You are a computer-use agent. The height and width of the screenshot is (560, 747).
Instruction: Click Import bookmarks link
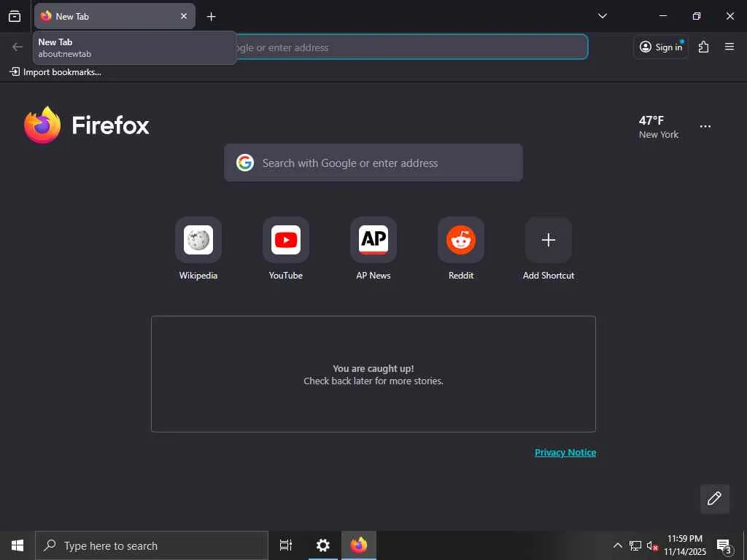pyautogui.click(x=55, y=72)
